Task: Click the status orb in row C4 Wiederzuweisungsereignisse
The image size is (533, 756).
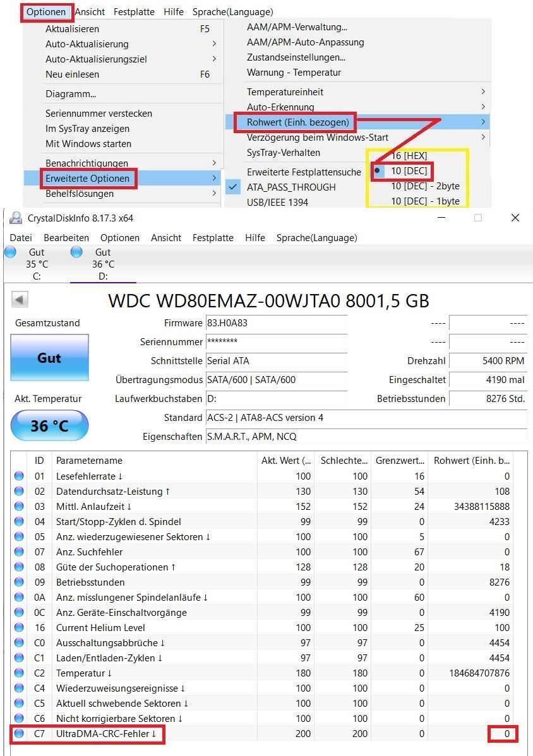Action: pos(19,688)
